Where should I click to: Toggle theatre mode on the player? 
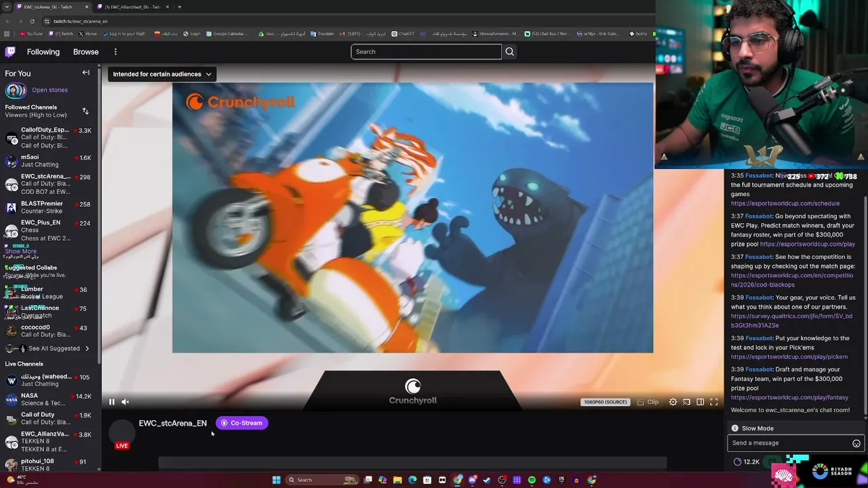pyautogui.click(x=700, y=402)
